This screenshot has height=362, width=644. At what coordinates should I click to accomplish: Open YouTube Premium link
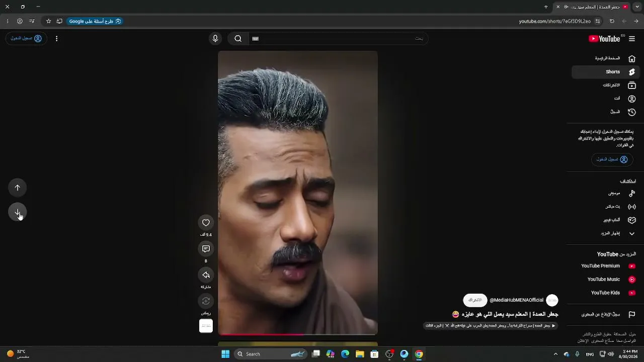click(606, 266)
